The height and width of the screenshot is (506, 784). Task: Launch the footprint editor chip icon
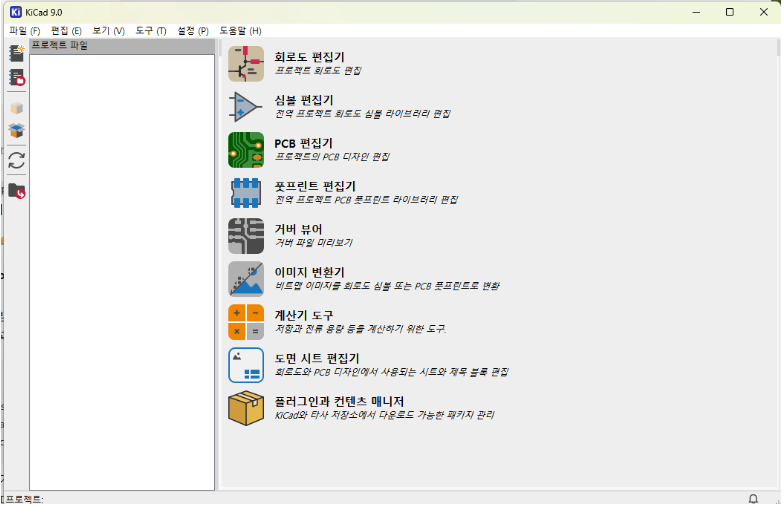tap(246, 193)
